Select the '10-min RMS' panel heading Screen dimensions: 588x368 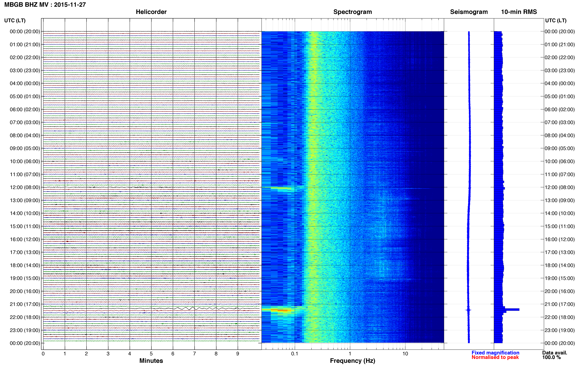[x=519, y=12]
